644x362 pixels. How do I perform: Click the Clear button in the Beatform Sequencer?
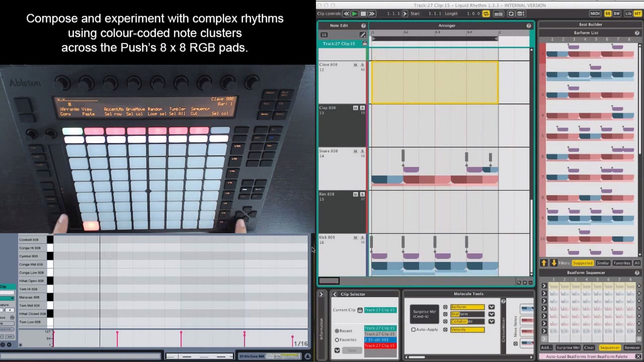pyautogui.click(x=589, y=348)
